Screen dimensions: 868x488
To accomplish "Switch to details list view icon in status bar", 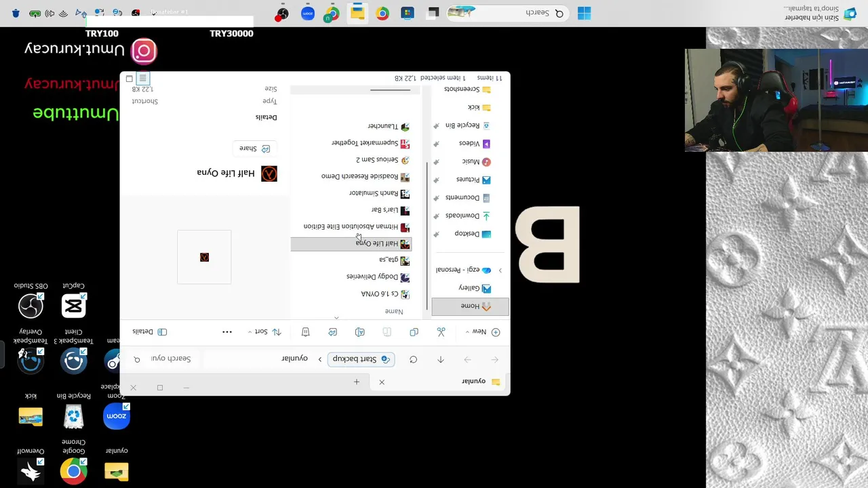I will (142, 79).
